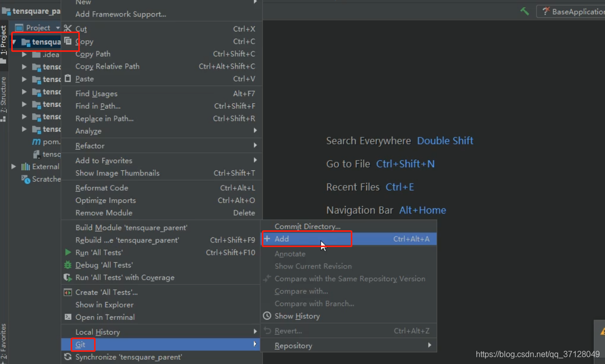Select Replace in Path... entry
The image size is (605, 364).
pos(161,118)
